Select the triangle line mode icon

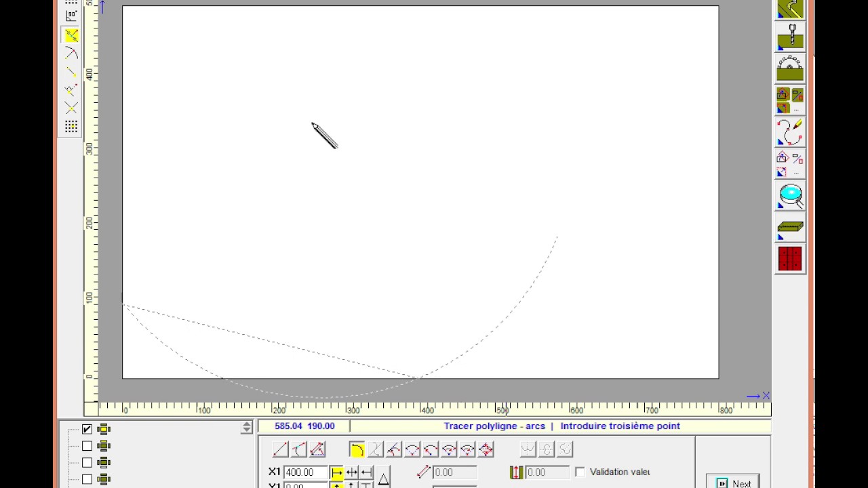[x=317, y=449]
